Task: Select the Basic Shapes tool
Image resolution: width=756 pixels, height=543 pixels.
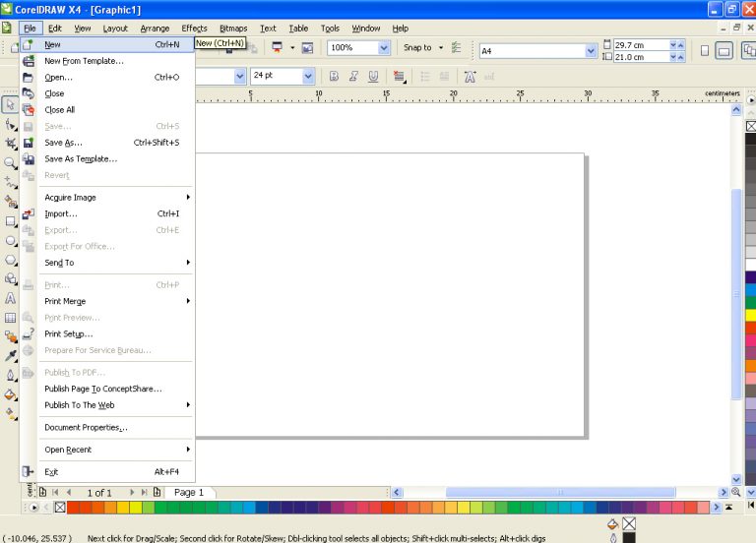Action: (x=10, y=279)
